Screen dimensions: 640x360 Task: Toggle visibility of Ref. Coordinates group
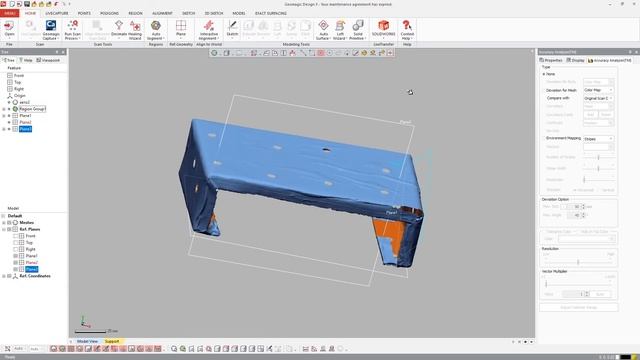pyautogui.click(x=9, y=276)
